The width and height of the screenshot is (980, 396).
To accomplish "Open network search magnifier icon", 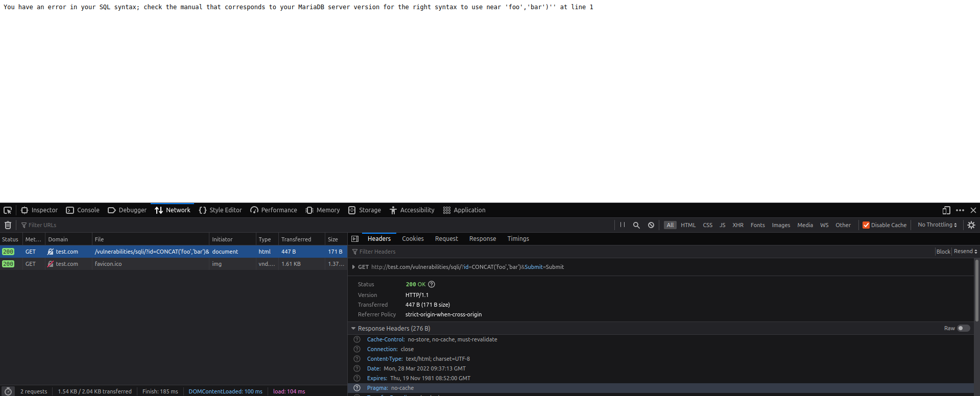I will pos(636,225).
